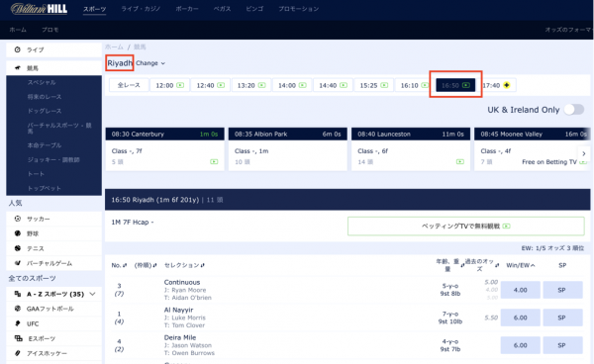Sort by the Win/EW column header
Image resolution: width=594 pixels, height=364 pixels.
pyautogui.click(x=521, y=265)
